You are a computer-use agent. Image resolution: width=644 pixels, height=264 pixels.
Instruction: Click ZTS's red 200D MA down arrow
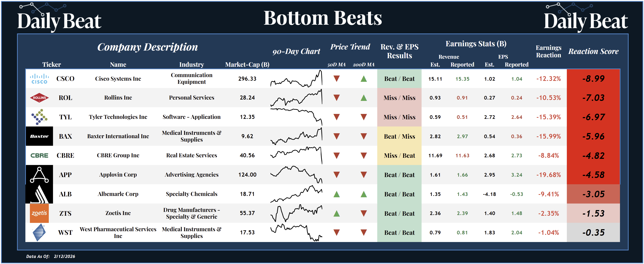click(x=363, y=213)
